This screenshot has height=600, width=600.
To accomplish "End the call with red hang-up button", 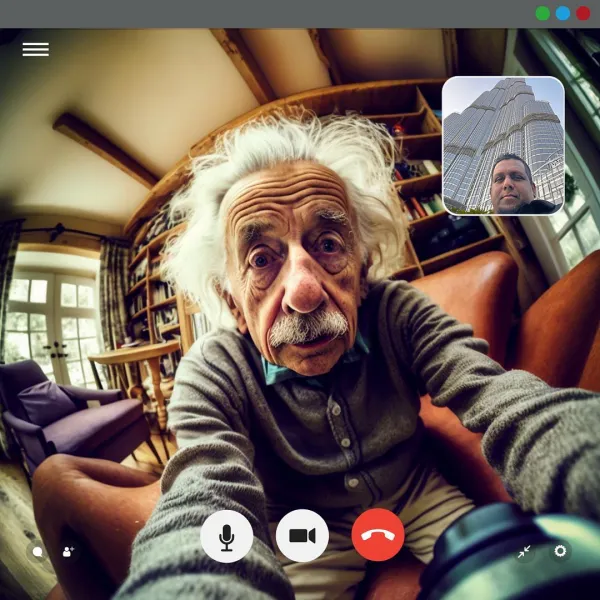I will (378, 536).
